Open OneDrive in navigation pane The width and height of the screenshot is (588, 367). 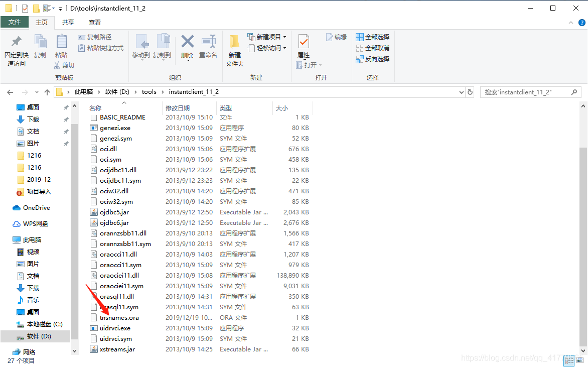pos(37,207)
